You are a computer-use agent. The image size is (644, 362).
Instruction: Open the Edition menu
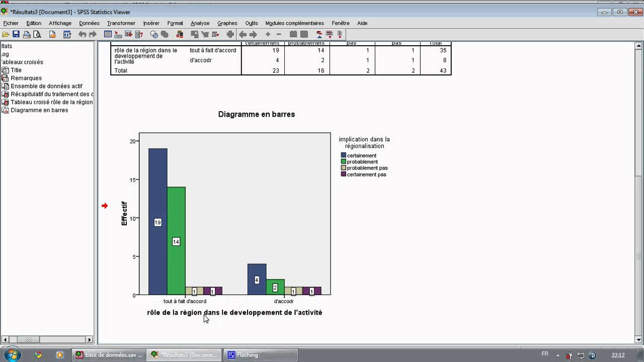[x=34, y=23]
